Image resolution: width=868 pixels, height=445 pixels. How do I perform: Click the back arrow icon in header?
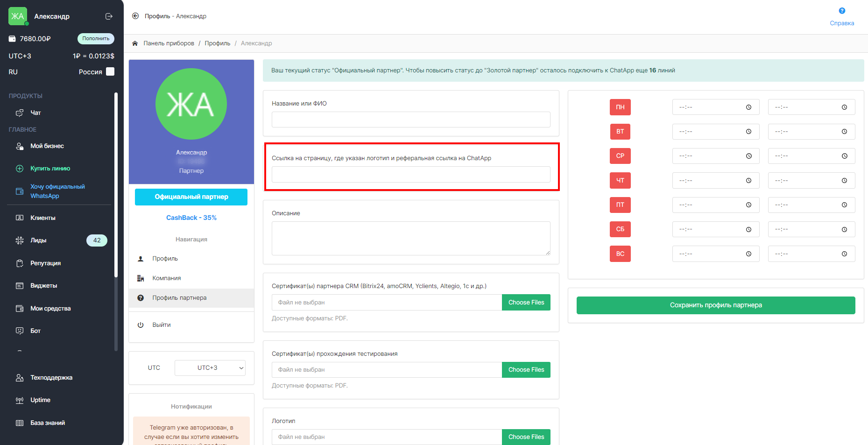(x=135, y=16)
